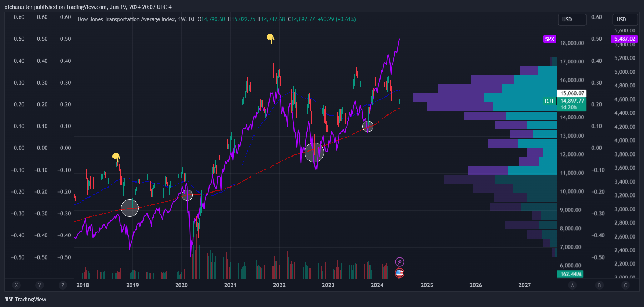This screenshot has height=307, width=644.
Task: Click the 6,000.00 price scale label
Action: [570, 266]
